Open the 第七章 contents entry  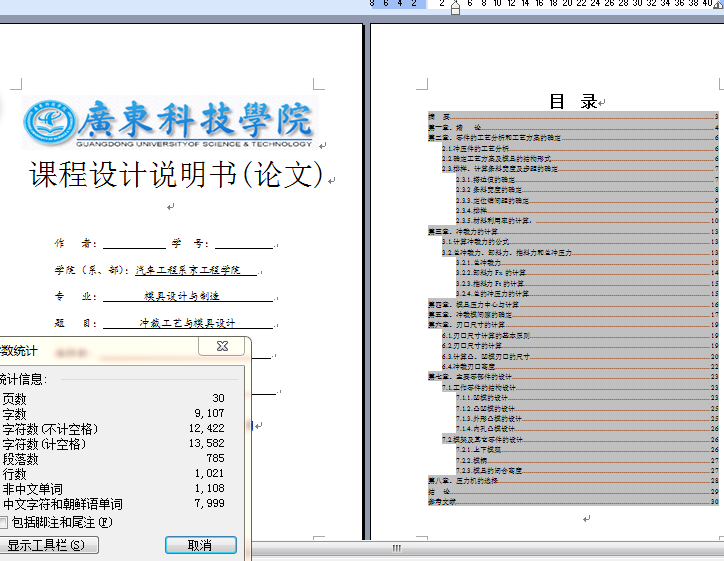573,377
